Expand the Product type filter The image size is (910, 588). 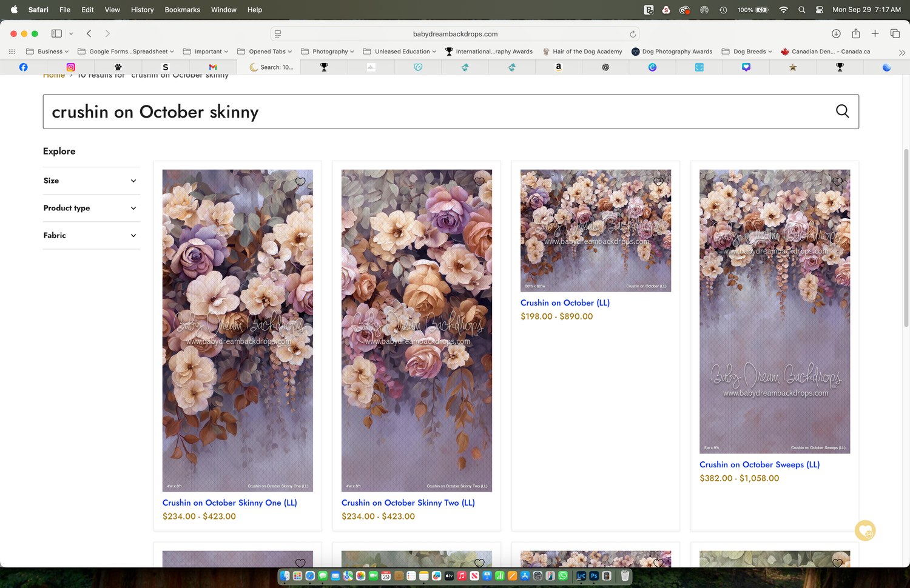tap(92, 208)
